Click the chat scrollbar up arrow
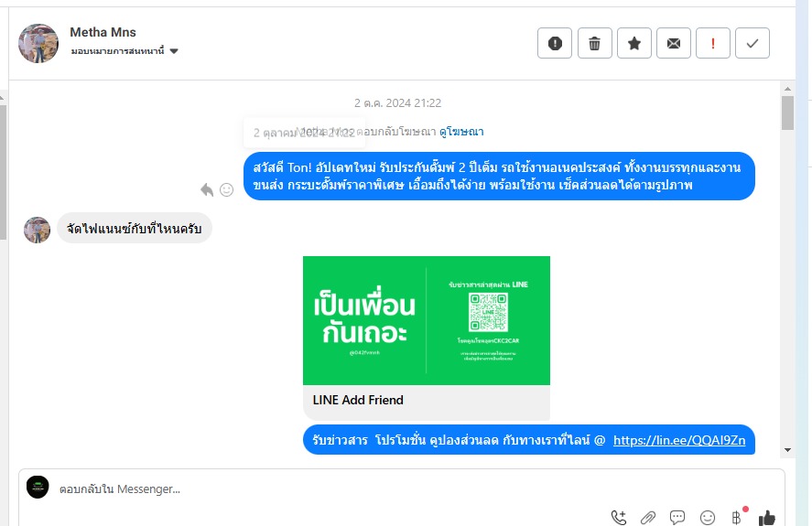812x526 pixels. pyautogui.click(x=787, y=89)
